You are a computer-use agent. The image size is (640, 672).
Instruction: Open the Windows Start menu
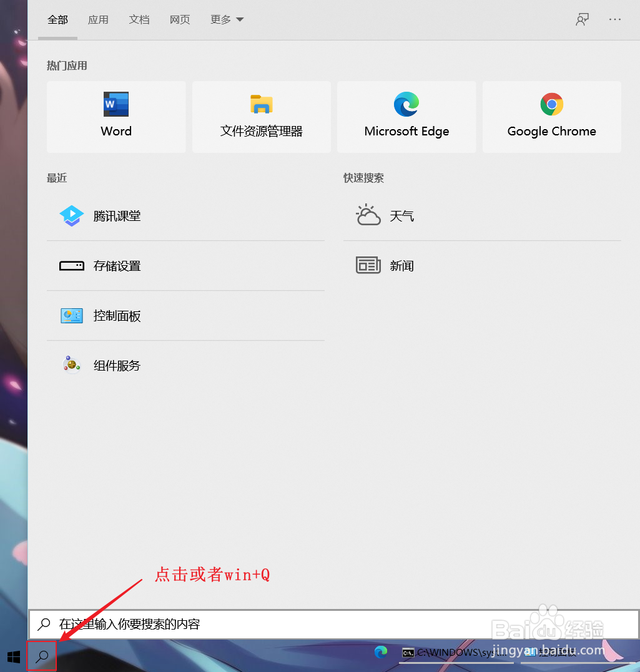click(x=13, y=656)
